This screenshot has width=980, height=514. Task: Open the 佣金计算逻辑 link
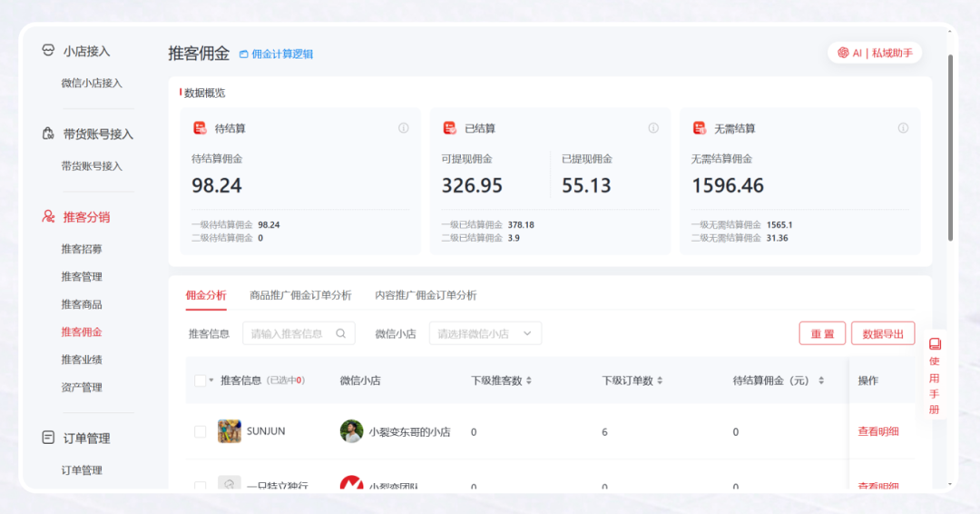point(276,54)
